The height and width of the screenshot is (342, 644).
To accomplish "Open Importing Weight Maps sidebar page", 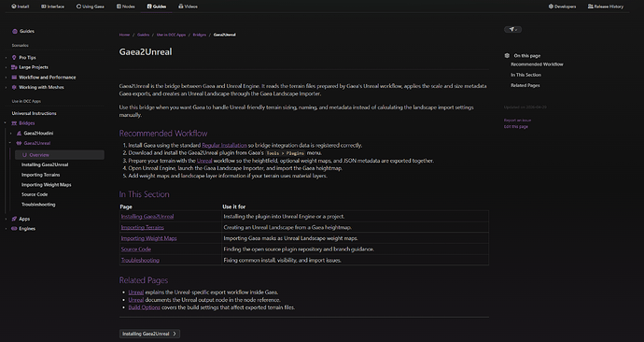I will coord(47,185).
